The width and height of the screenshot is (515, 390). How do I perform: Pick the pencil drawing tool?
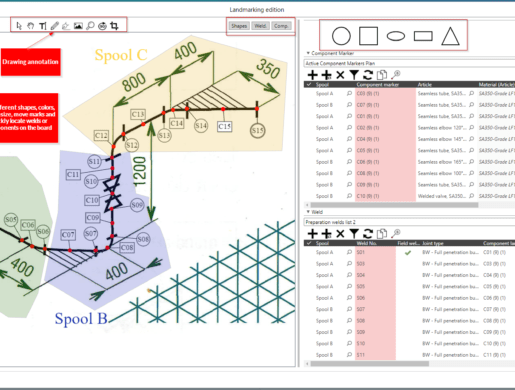click(55, 26)
